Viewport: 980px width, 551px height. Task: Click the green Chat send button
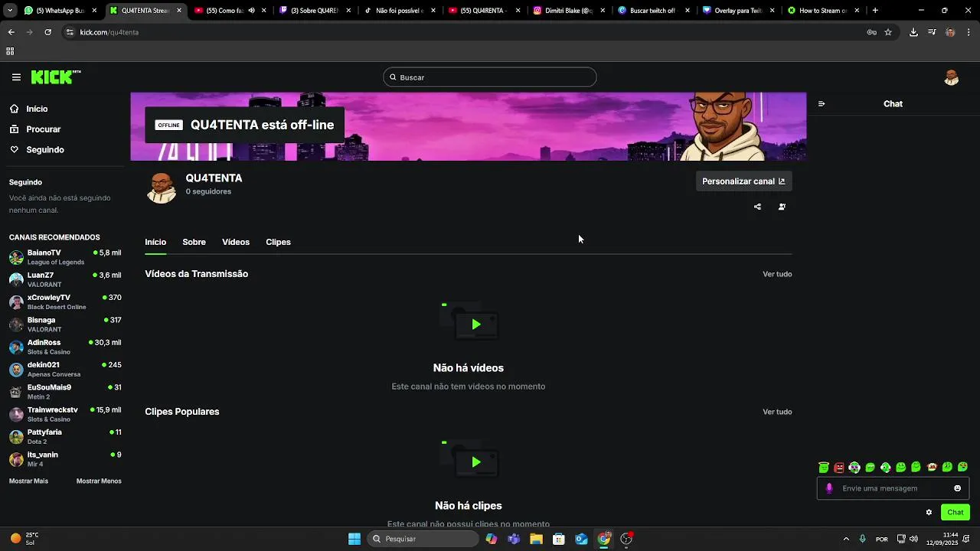click(955, 513)
